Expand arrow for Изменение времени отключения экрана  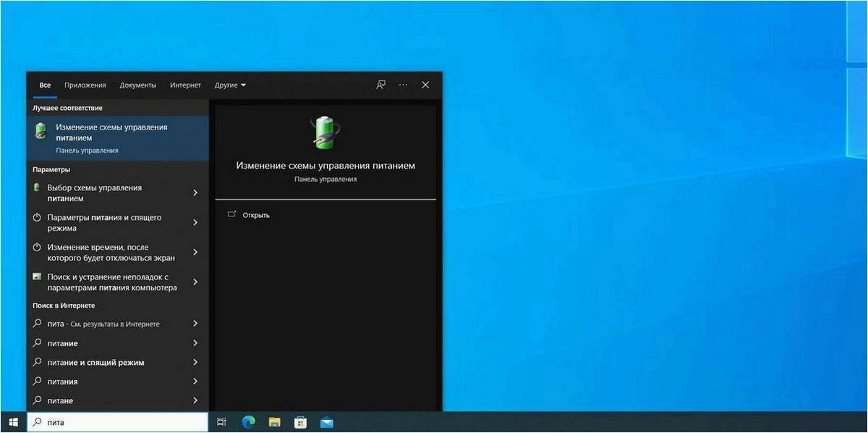click(x=195, y=252)
